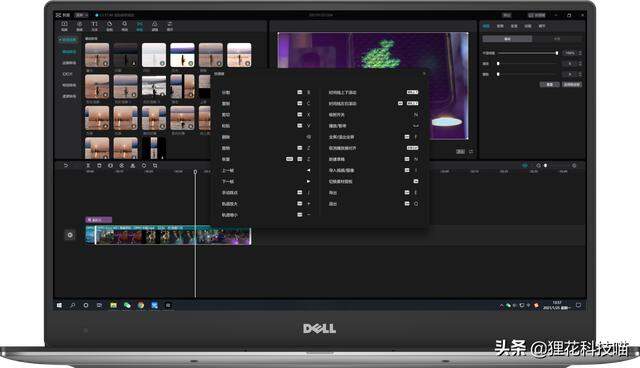Open the Stickers panel icon
Image resolution: width=640 pixels, height=368 pixels.
[109, 26]
